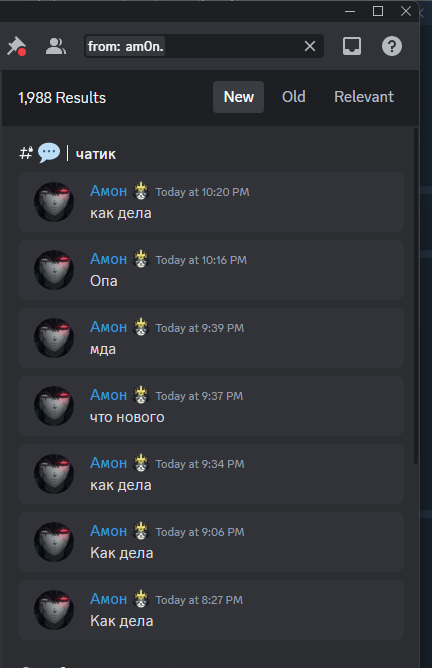The image size is (432, 668).
Task: Sort results by Relevant tab
Action: click(x=364, y=97)
